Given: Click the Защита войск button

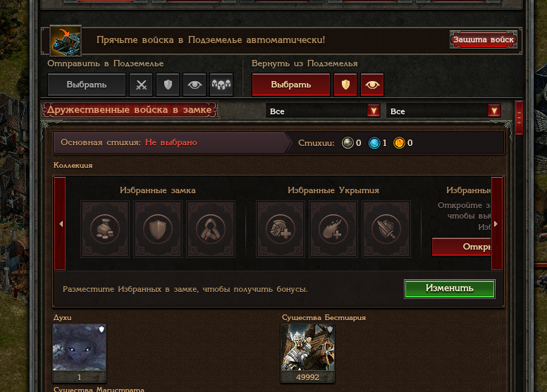Looking at the screenshot, I should [x=483, y=39].
